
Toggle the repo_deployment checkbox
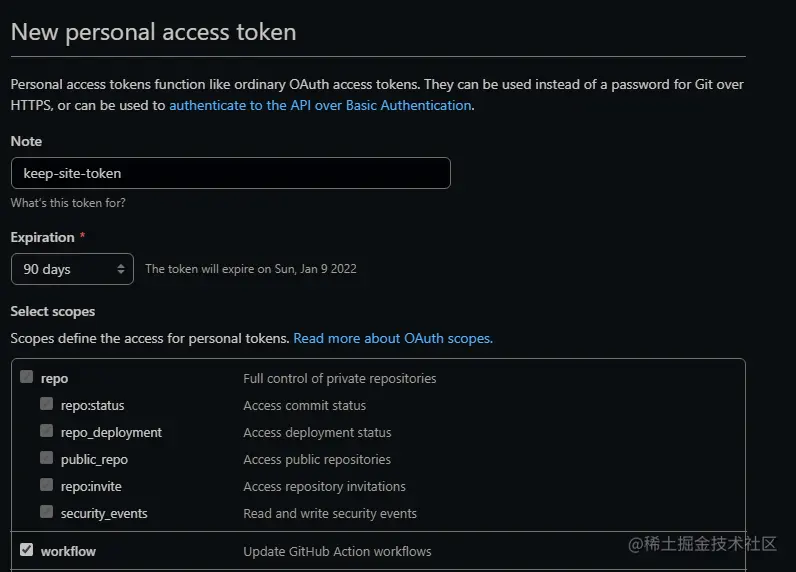pyautogui.click(x=46, y=432)
